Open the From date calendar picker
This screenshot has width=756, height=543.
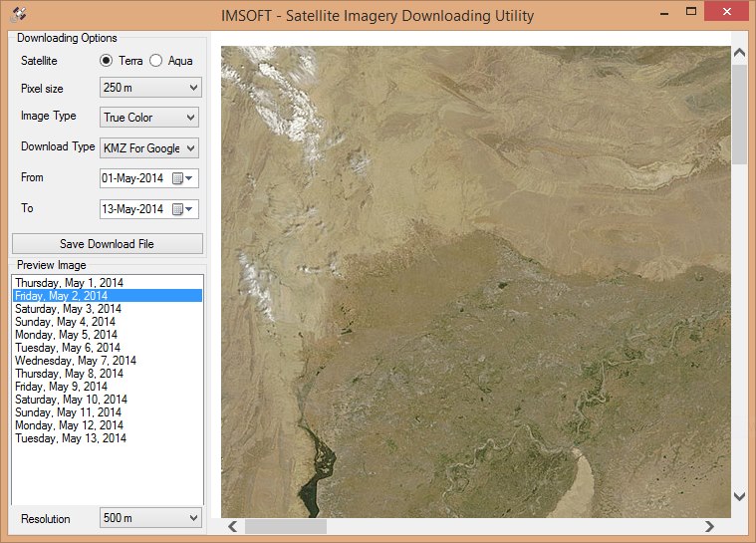tap(183, 178)
